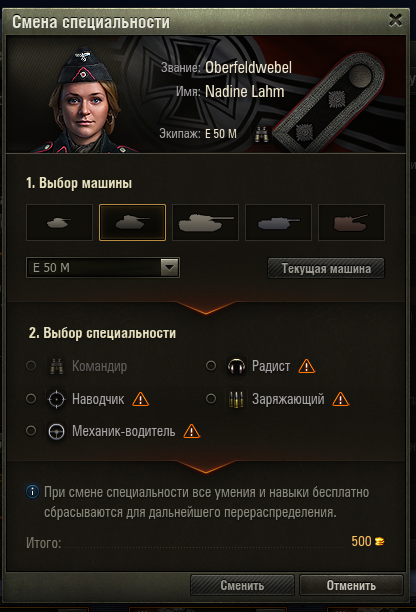The image size is (416, 612).
Task: Choose the Радист radio button
Action: (x=211, y=366)
